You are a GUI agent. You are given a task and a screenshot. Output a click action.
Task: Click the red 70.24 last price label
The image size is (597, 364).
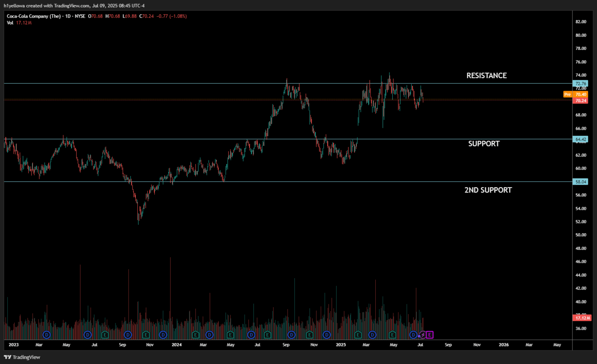581,101
